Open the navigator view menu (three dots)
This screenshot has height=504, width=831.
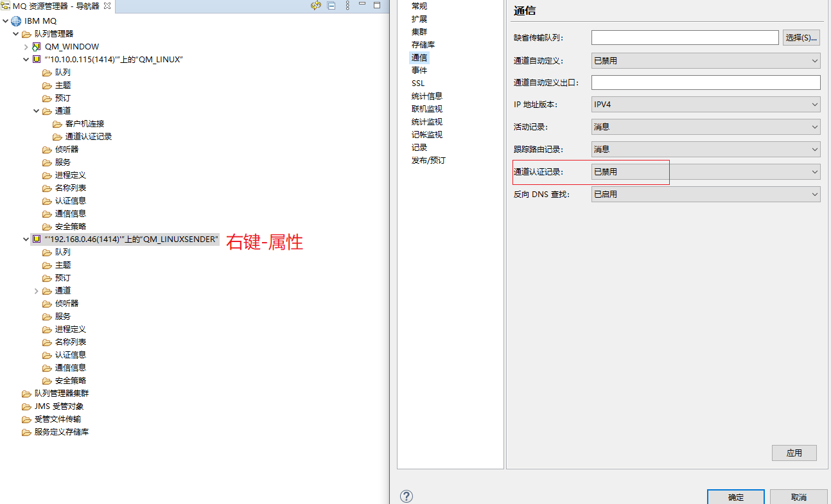click(x=347, y=5)
